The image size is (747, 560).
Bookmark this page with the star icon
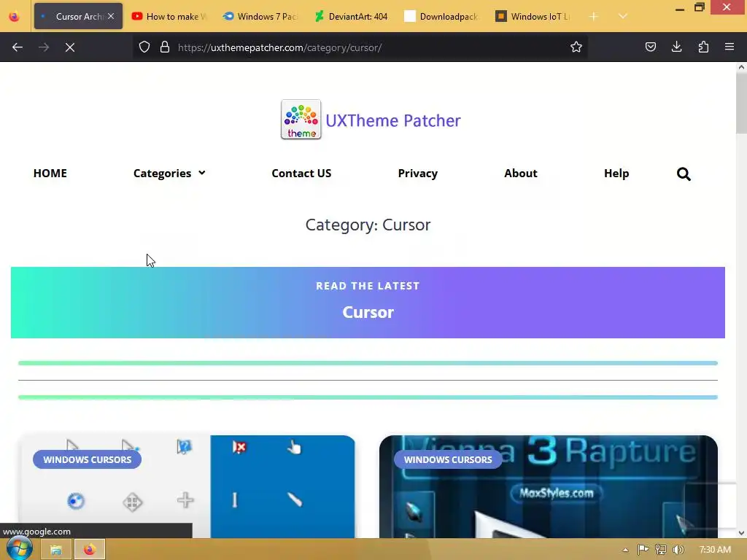576,47
